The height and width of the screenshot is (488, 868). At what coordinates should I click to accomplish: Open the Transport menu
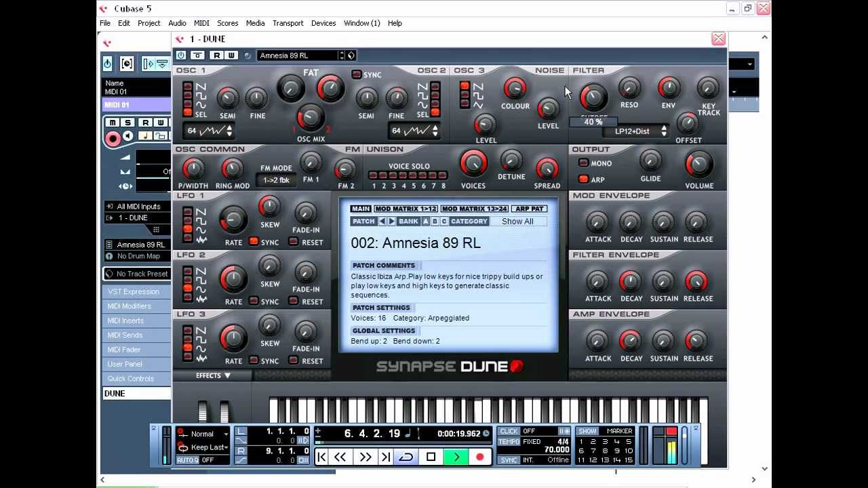point(288,23)
